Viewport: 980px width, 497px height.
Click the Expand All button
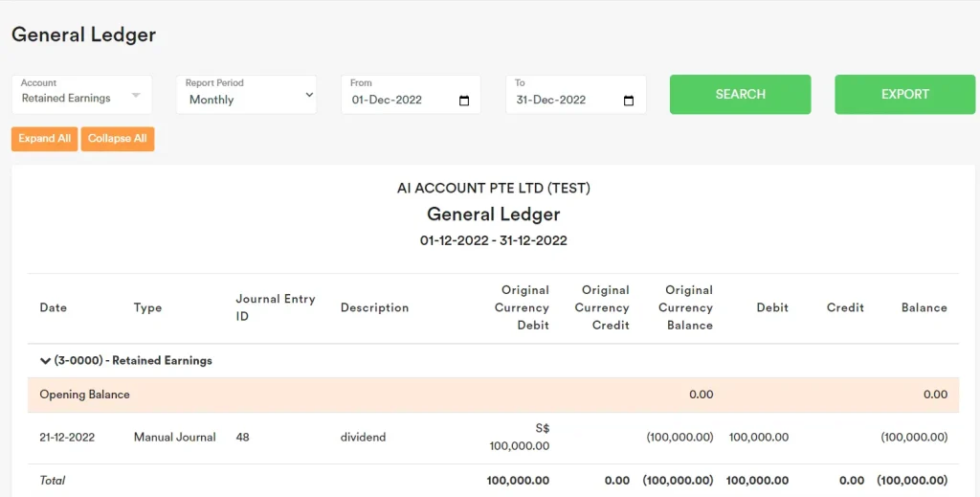(x=44, y=139)
